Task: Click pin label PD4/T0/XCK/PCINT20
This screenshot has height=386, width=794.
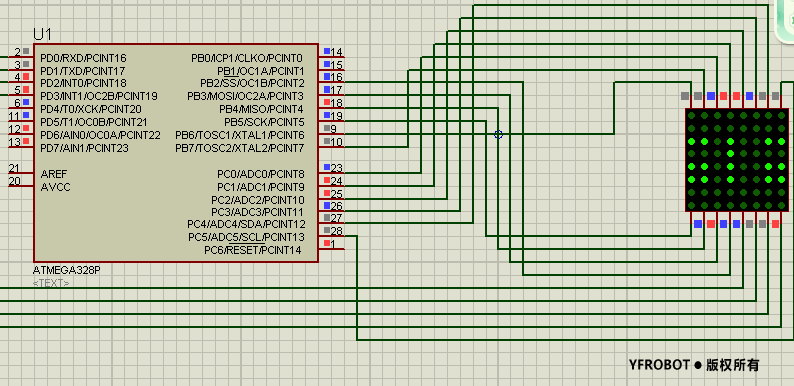Action: pyautogui.click(x=91, y=109)
